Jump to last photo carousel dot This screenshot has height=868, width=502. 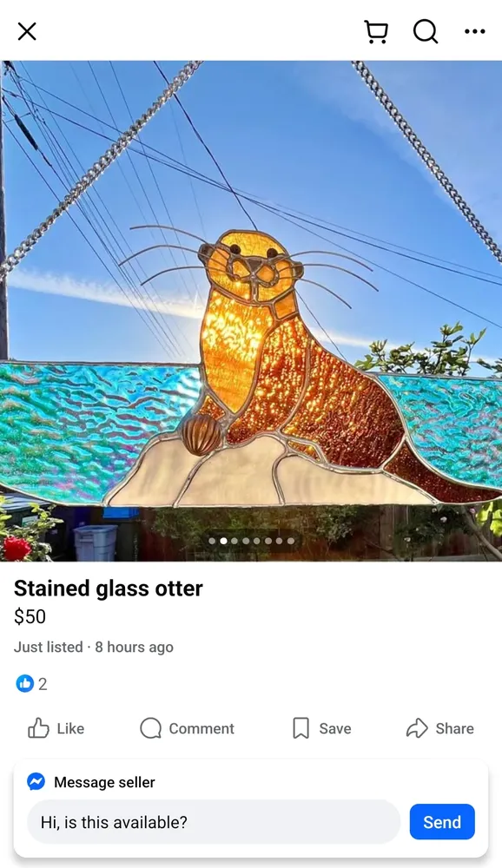click(x=291, y=541)
